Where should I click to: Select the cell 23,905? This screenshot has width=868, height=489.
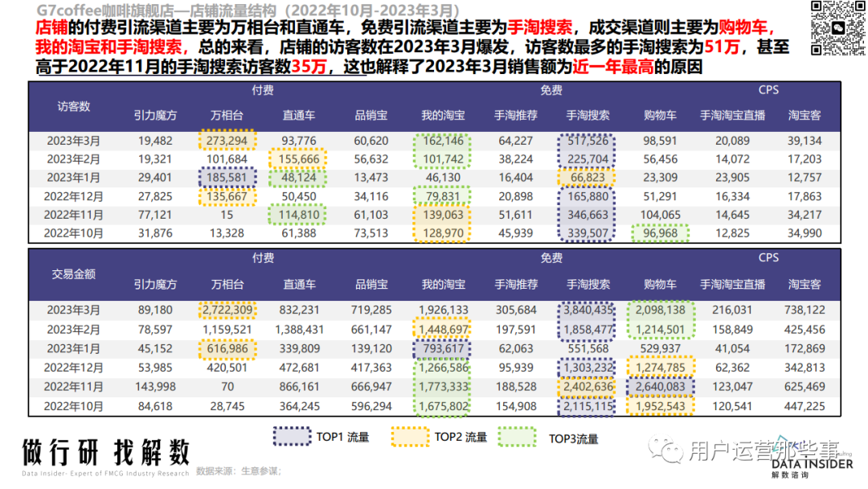(x=732, y=178)
